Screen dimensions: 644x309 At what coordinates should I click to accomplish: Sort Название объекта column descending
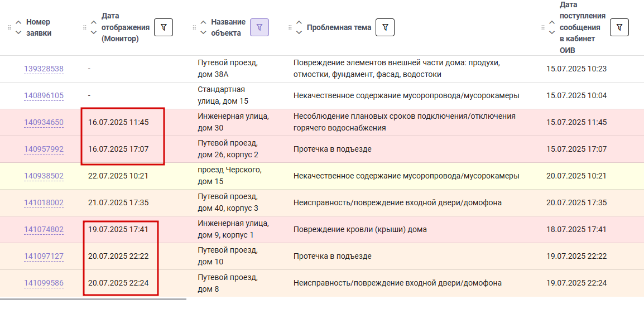coord(203,33)
